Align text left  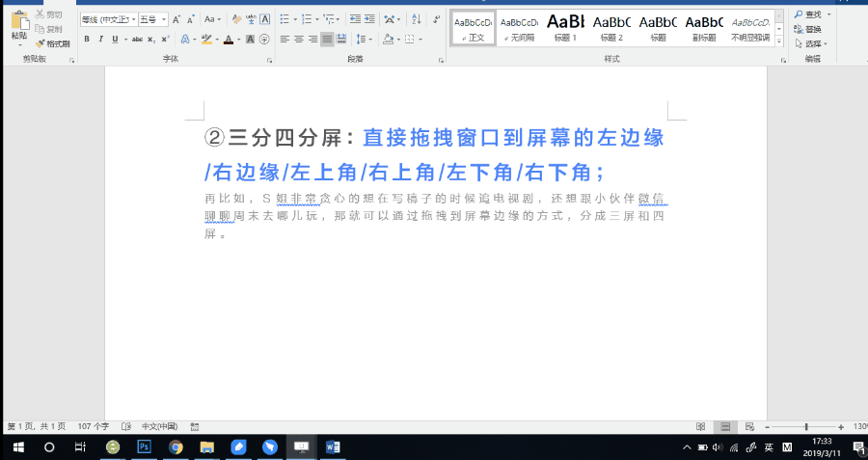pos(285,40)
